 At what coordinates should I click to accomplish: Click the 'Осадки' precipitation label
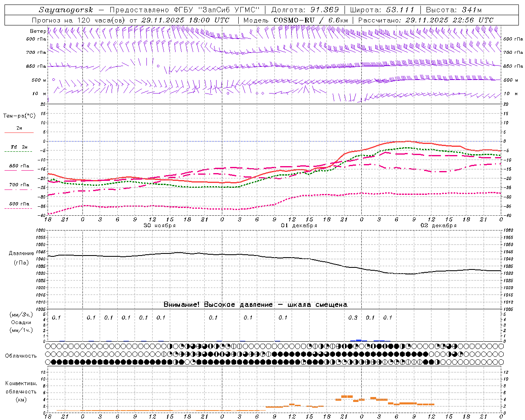click(x=21, y=322)
